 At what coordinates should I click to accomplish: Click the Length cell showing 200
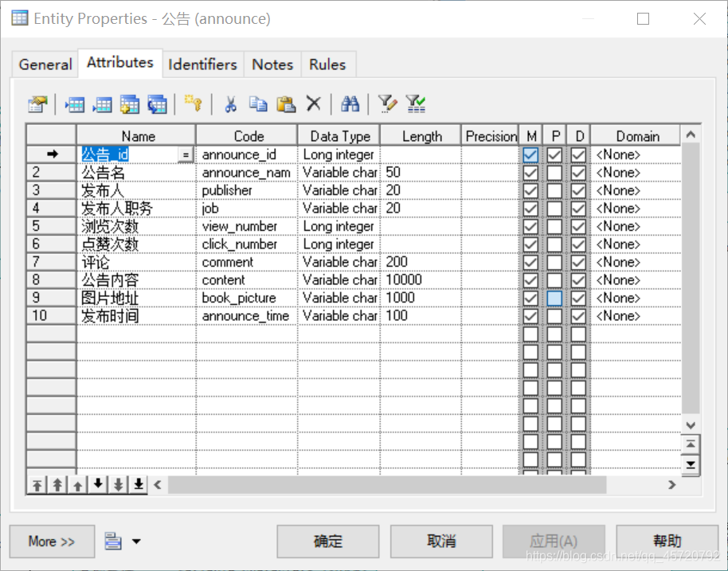(421, 262)
